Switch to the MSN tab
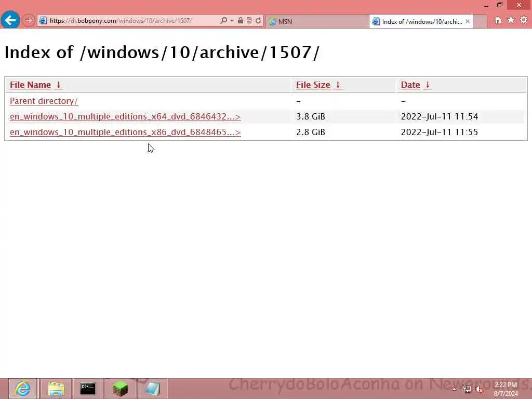 click(x=316, y=21)
